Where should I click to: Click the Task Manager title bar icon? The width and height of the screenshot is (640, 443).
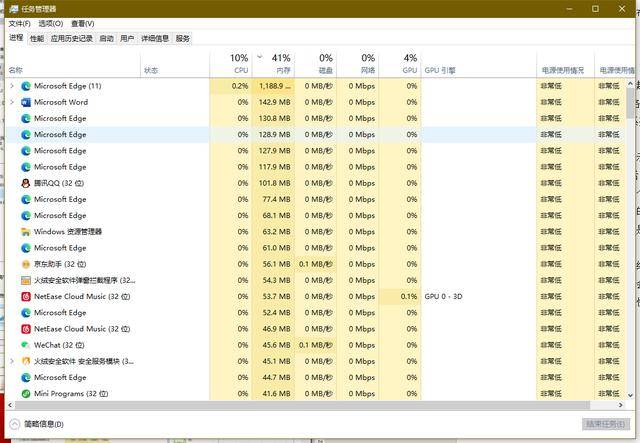[13, 9]
